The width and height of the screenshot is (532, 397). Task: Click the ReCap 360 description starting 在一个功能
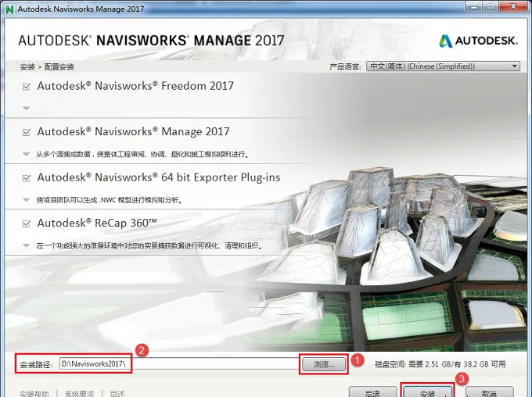149,246
